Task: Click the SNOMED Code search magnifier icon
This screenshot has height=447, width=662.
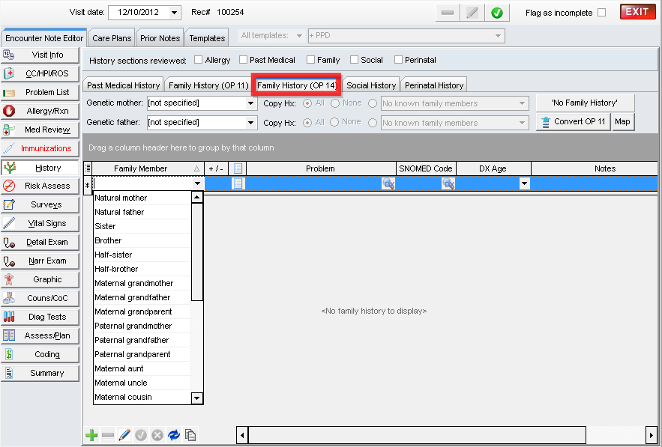Action: click(448, 184)
